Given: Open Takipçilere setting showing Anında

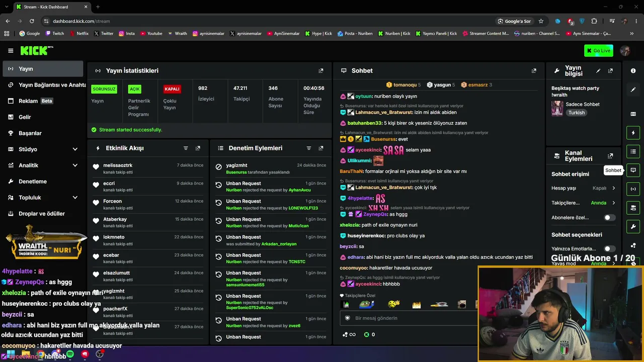Looking at the screenshot, I should coord(584,203).
